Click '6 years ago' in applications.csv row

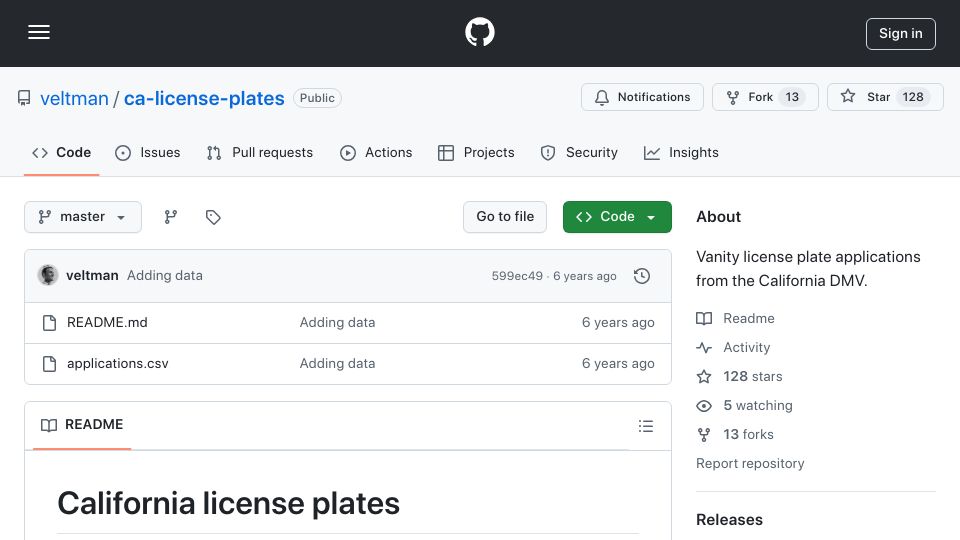tap(618, 364)
